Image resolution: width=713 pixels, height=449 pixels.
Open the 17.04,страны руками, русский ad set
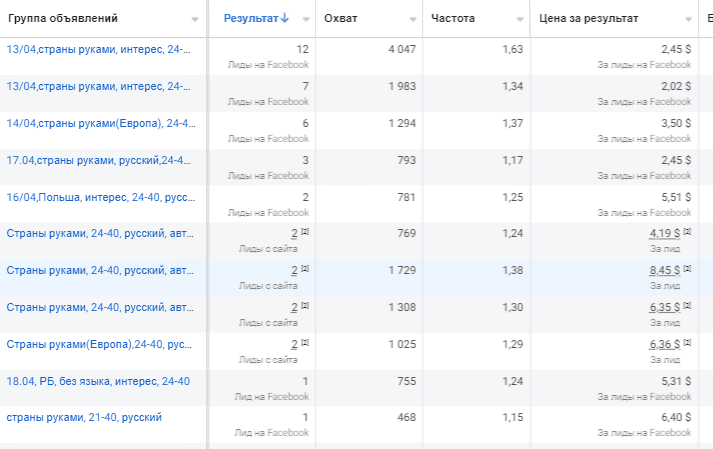click(x=98, y=160)
